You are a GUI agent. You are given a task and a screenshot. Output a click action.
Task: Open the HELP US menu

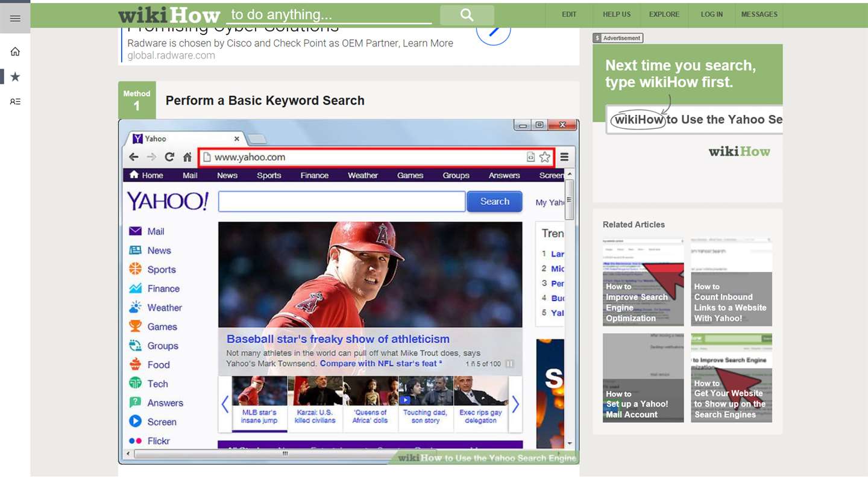(617, 14)
